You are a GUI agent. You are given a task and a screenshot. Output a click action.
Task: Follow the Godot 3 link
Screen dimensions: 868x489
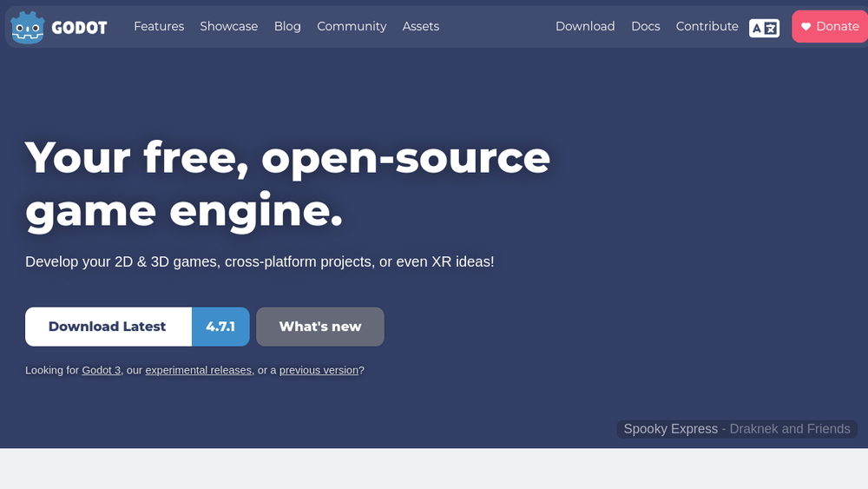(102, 370)
